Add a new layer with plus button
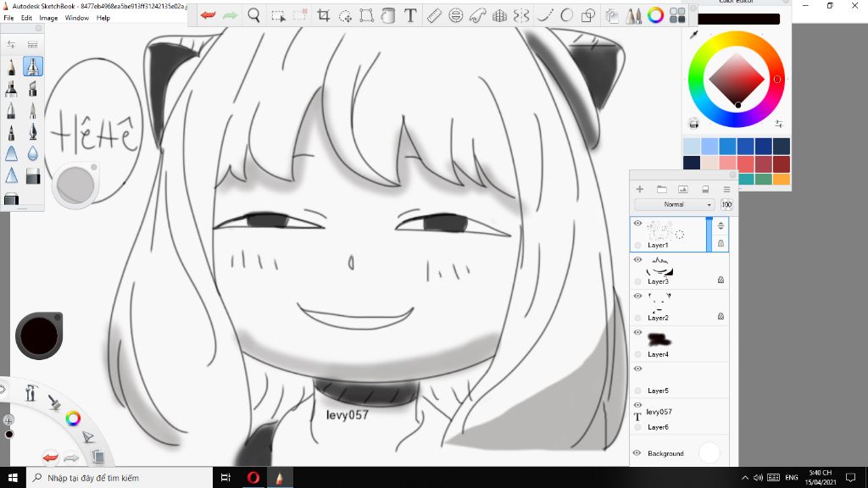The image size is (868, 488). point(639,189)
